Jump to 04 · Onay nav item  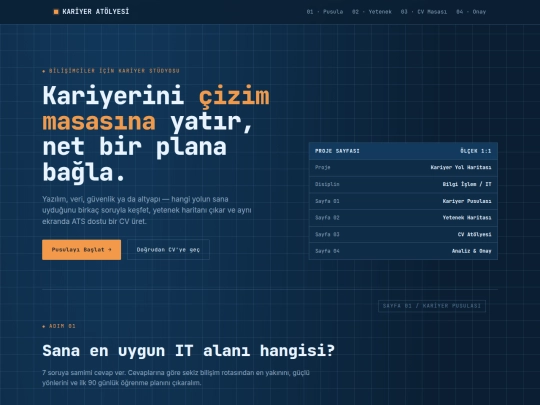click(x=471, y=12)
